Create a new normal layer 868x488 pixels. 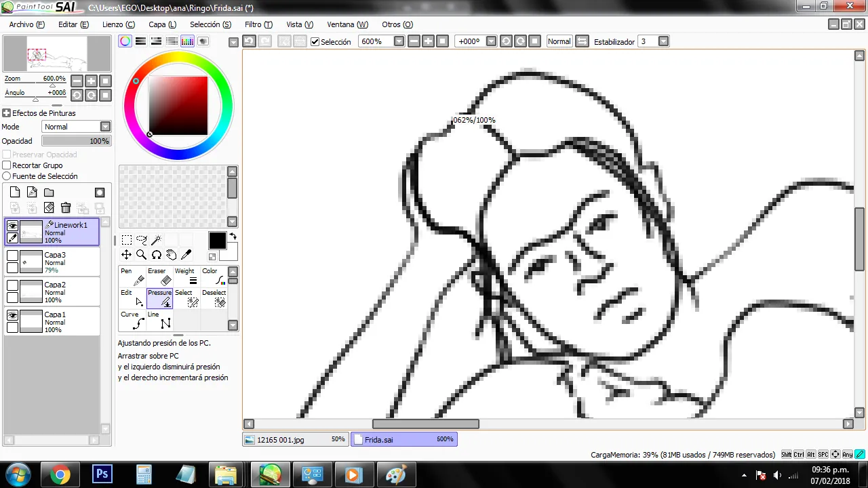(15, 192)
